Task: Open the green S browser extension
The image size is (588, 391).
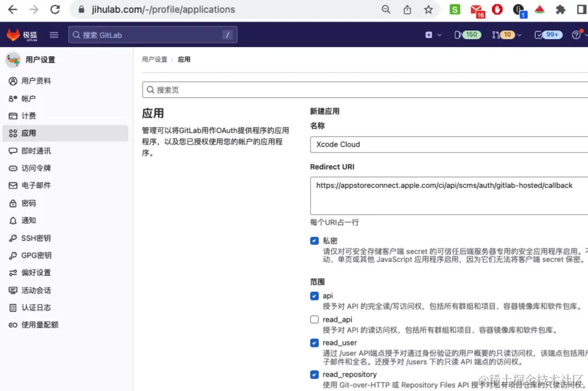Action: pyautogui.click(x=455, y=9)
